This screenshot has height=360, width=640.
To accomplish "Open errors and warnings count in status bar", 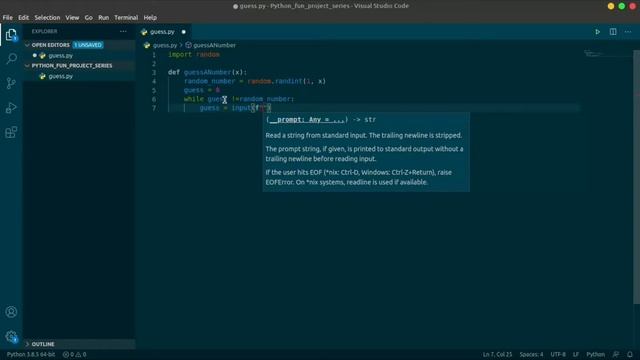I will [x=74, y=354].
